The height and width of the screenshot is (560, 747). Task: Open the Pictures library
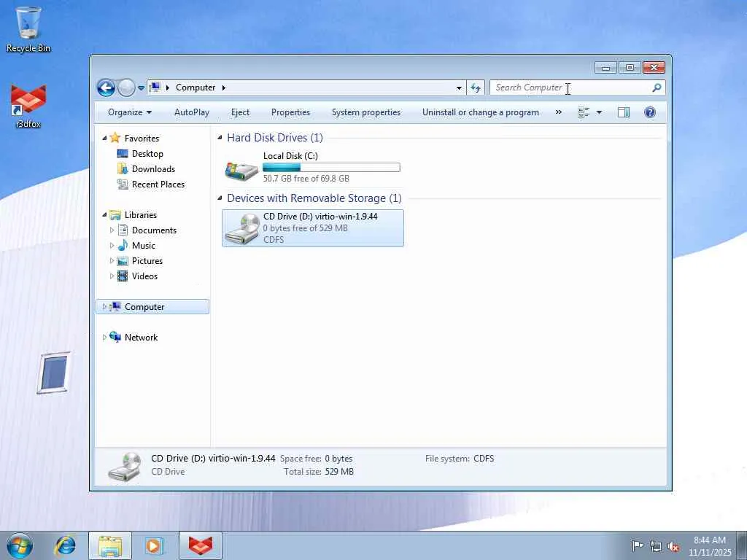tap(147, 261)
